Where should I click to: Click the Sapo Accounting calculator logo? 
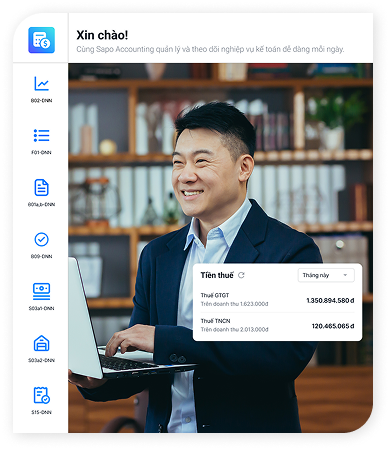pos(41,40)
